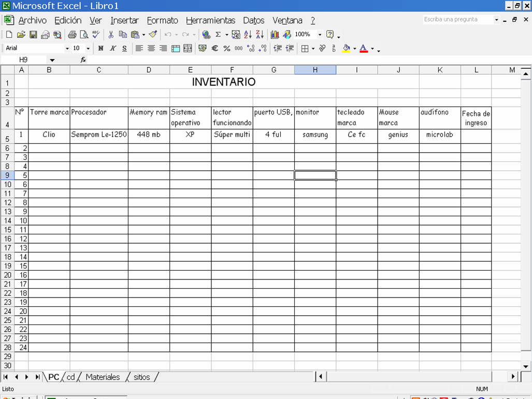The height and width of the screenshot is (399, 532).
Task: Select the row 9 header
Action: (x=7, y=175)
